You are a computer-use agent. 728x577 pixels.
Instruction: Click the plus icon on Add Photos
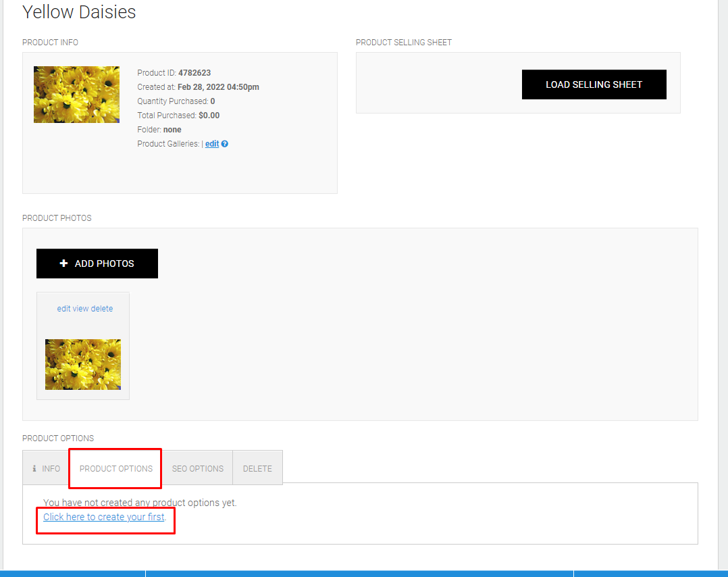click(63, 263)
